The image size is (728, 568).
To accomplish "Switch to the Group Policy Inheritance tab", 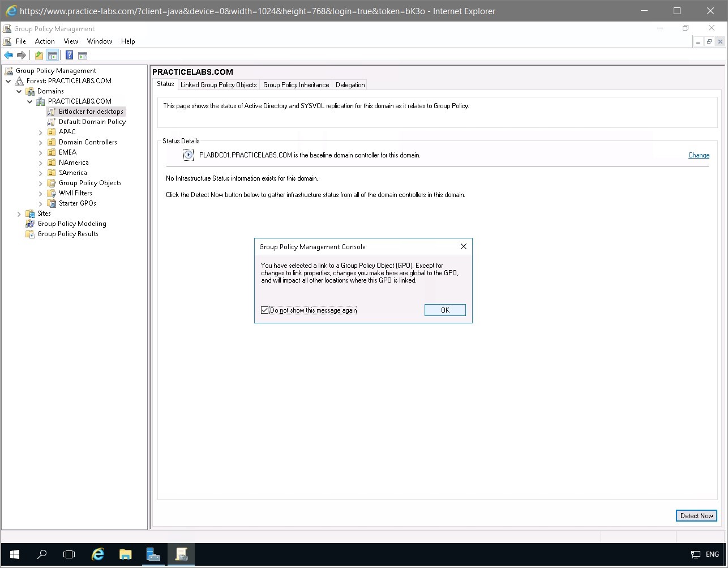I will pos(296,84).
